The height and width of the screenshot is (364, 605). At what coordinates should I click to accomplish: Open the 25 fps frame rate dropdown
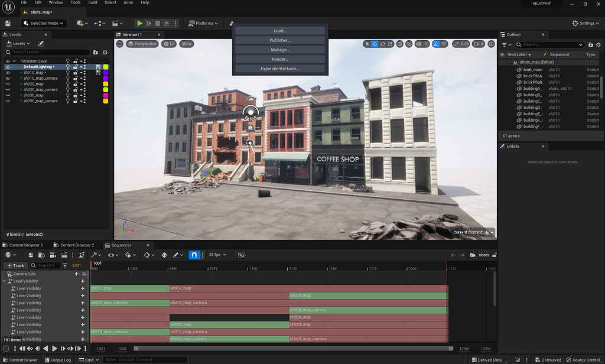216,255
